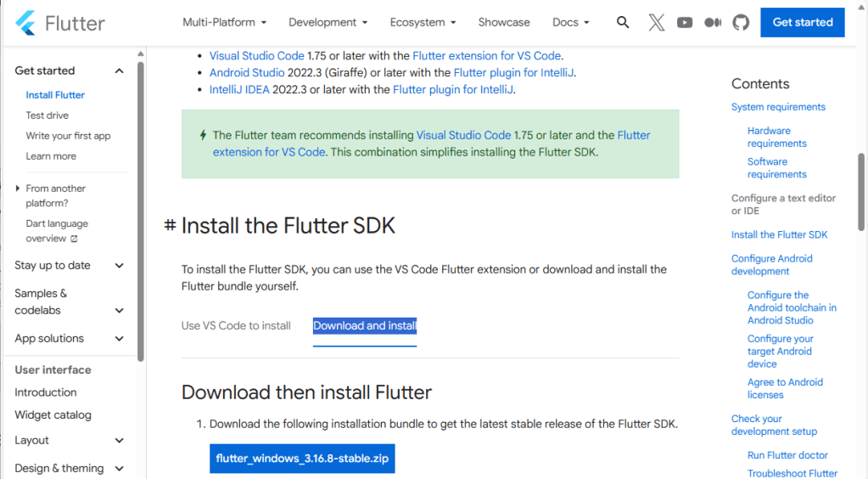Open Flutter GitHub repository icon
Image resolution: width=868 pixels, height=479 pixels.
tap(741, 23)
